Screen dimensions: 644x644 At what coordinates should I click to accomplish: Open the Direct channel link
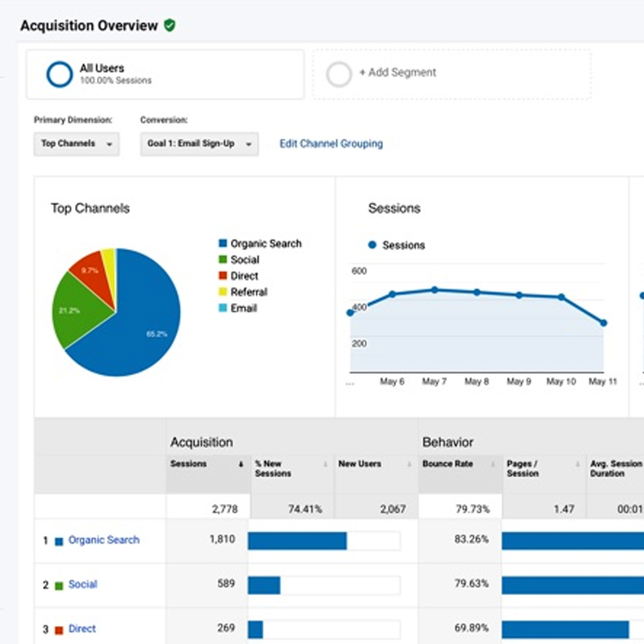tap(82, 629)
